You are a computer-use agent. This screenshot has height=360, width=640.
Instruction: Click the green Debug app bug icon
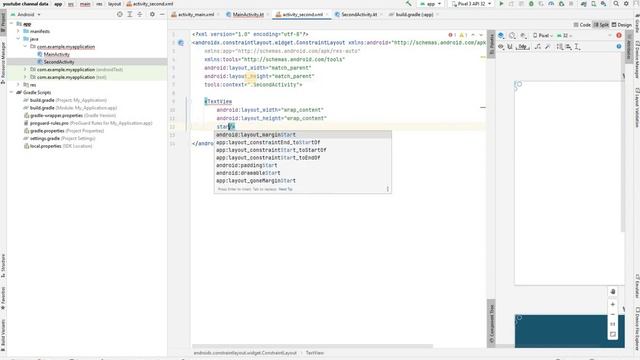point(531,4)
